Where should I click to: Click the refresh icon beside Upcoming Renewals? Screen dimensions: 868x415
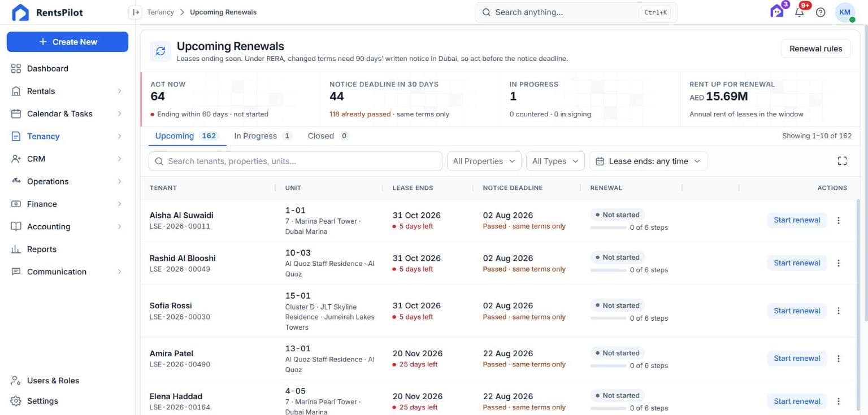pos(160,51)
